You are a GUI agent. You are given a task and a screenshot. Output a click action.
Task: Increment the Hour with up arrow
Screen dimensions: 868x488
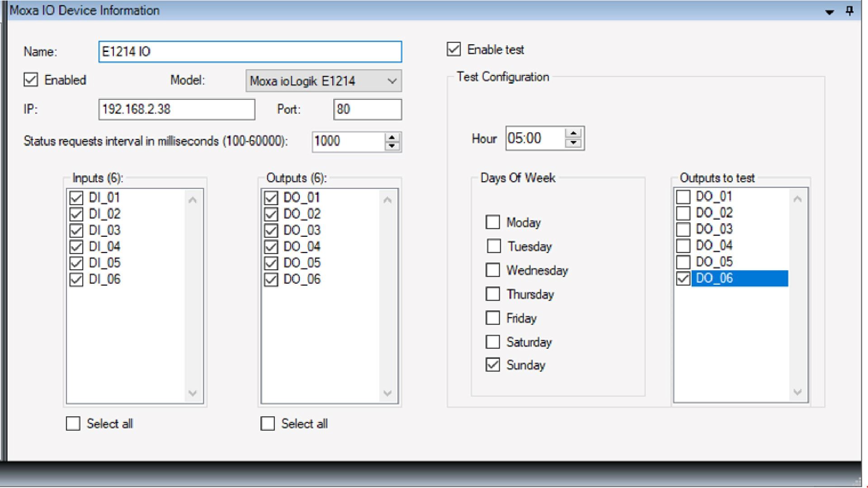click(x=574, y=134)
